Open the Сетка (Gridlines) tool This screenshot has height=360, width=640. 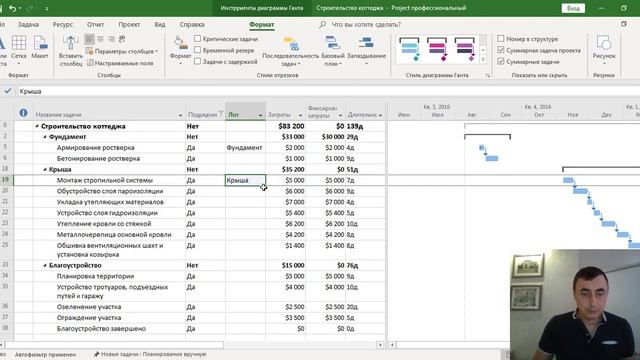(19, 48)
